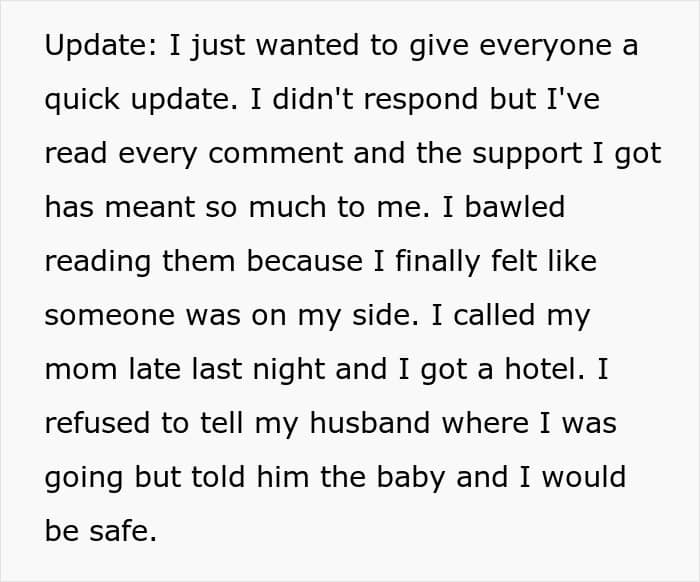Click on the word "support"
This screenshot has height=582, width=700.
527,154
